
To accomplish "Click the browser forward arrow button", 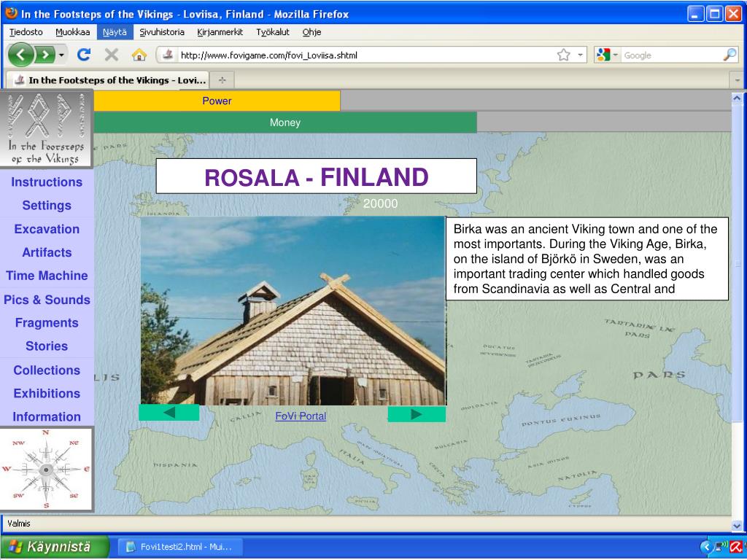I will [x=44, y=55].
